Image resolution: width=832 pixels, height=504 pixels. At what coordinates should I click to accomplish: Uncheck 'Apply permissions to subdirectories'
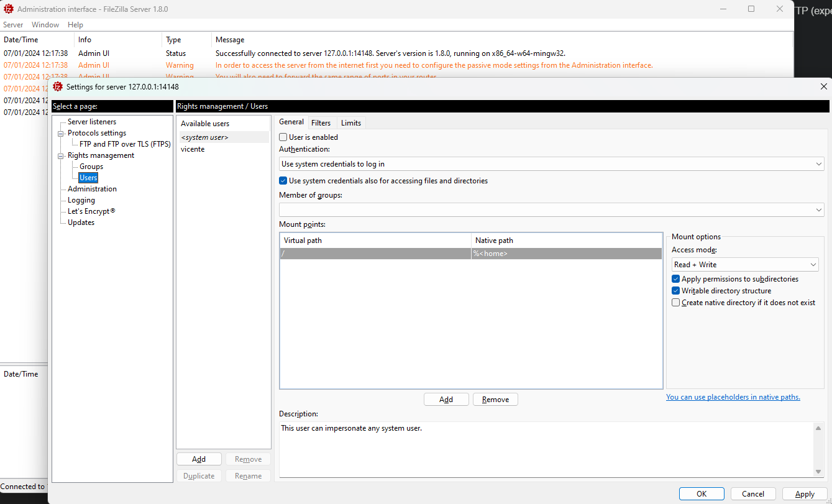[676, 279]
